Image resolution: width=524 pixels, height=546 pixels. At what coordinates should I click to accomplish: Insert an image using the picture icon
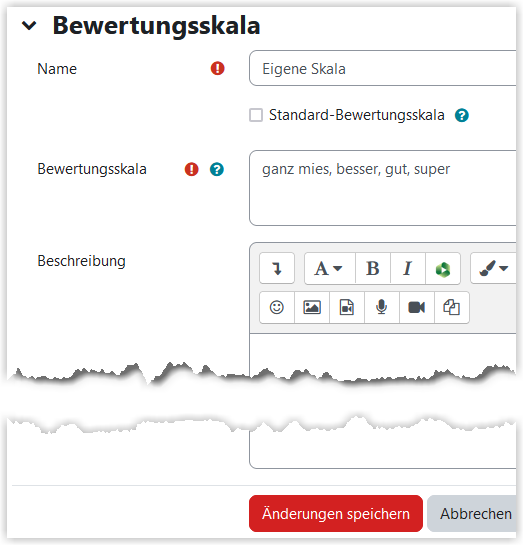click(x=312, y=307)
